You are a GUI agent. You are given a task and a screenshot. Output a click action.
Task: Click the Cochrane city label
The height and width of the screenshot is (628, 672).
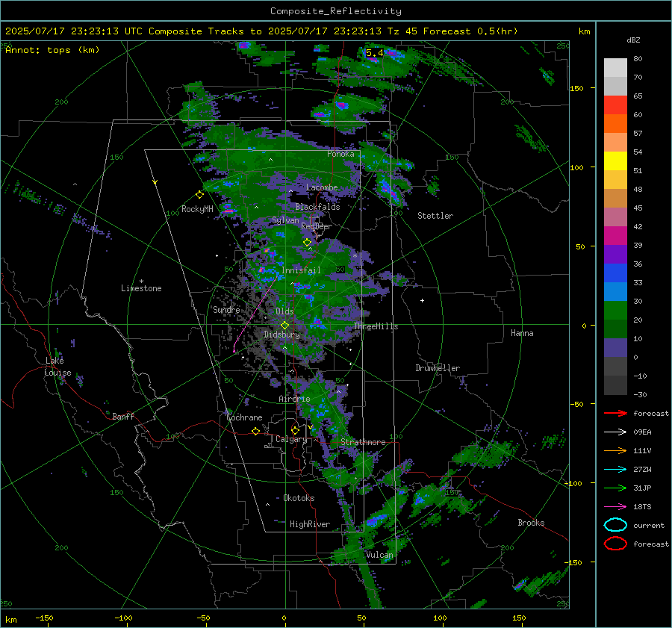(x=244, y=417)
